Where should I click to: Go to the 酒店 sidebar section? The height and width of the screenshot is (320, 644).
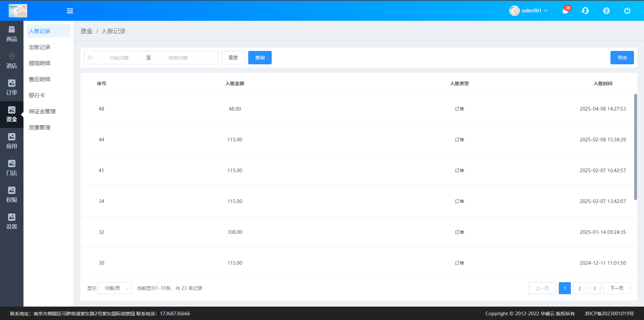coord(12,61)
